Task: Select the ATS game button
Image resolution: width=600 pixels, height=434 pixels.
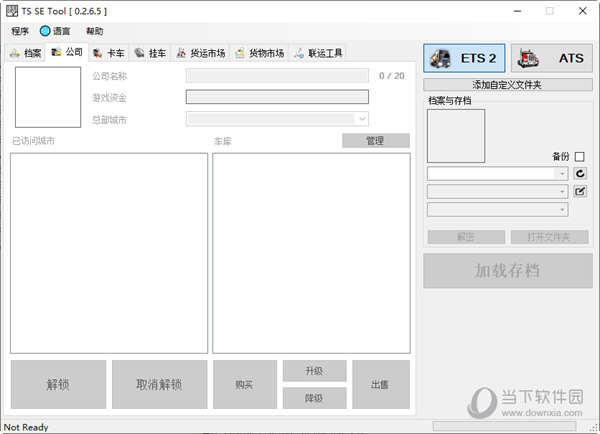Action: 552,58
